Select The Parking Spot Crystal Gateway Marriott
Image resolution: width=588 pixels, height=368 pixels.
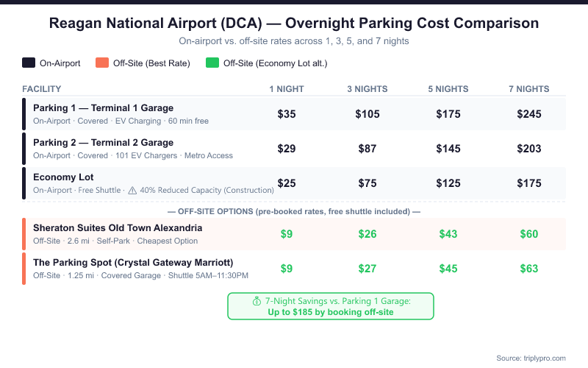pos(133,263)
